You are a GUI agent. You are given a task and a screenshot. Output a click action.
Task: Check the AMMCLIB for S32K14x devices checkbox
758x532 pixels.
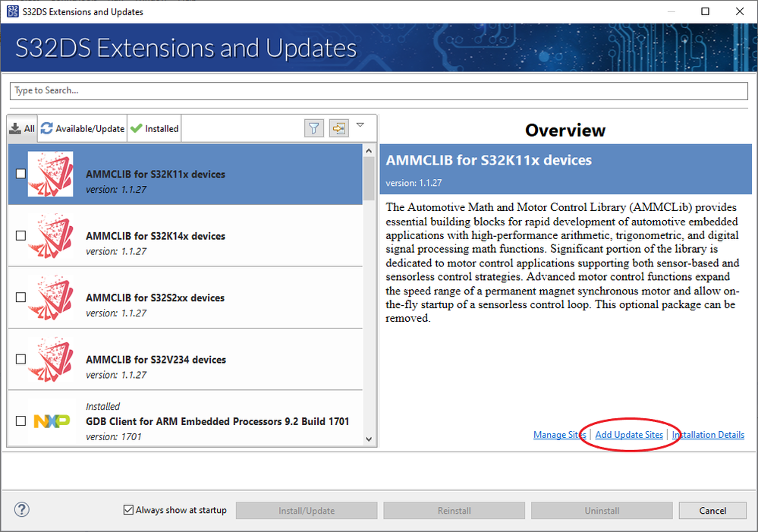pos(20,235)
